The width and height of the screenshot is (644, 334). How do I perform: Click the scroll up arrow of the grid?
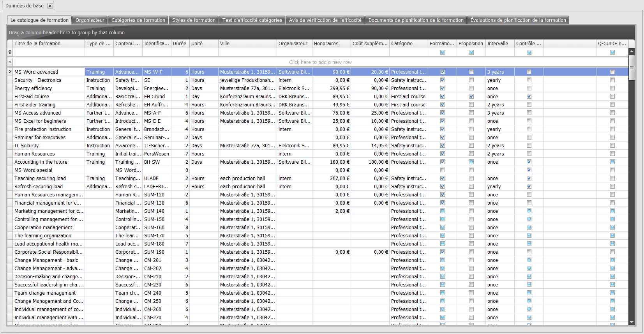click(632, 51)
